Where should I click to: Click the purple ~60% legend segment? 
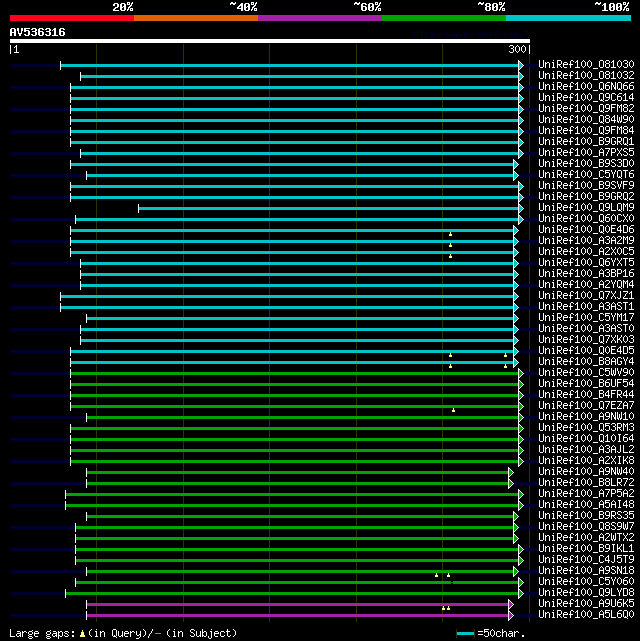point(320,18)
